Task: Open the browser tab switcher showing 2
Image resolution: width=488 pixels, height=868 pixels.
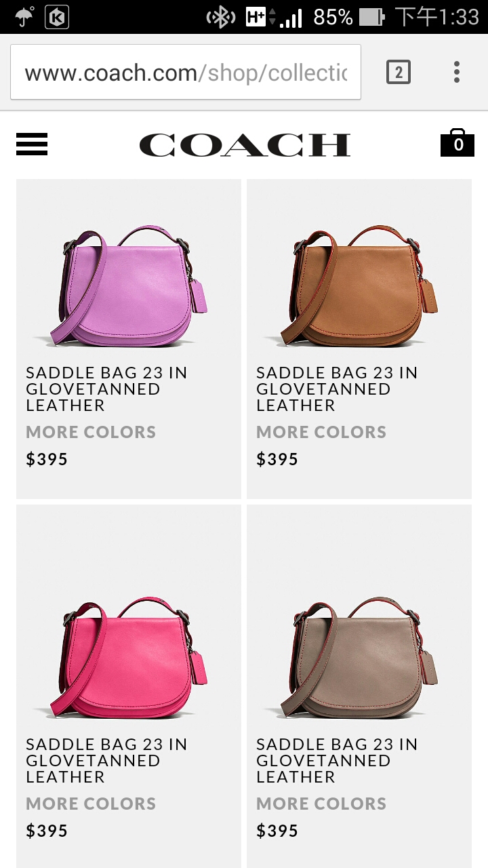Action: click(x=399, y=72)
